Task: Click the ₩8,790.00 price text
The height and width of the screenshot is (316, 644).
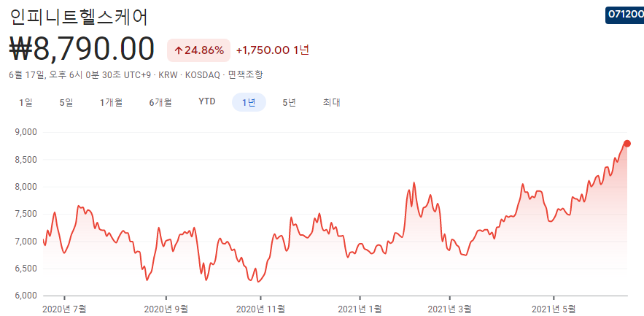Action: pos(82,50)
